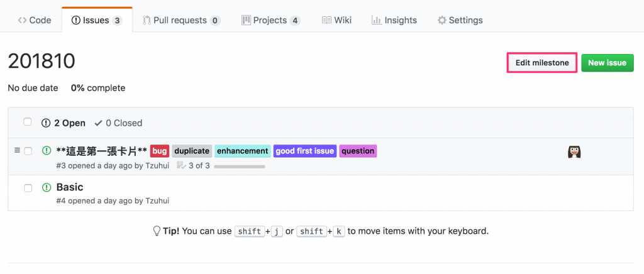Screen dimensions: 644x274
Task: Open the Code tab
Action: (x=35, y=20)
